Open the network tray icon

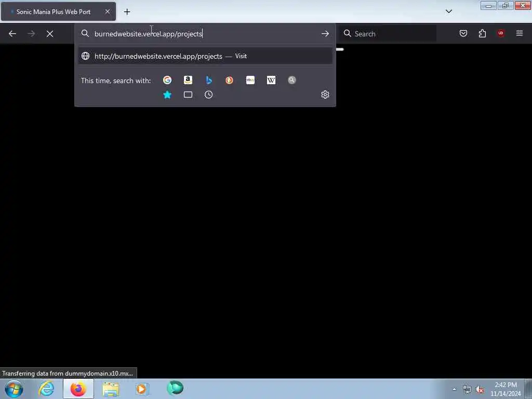tap(467, 390)
